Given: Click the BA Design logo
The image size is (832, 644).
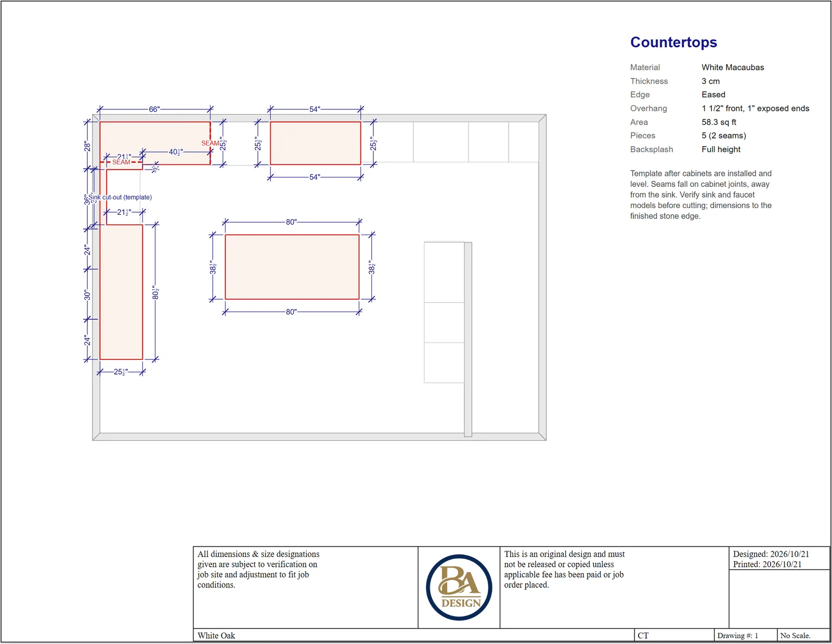Looking at the screenshot, I should [x=459, y=587].
